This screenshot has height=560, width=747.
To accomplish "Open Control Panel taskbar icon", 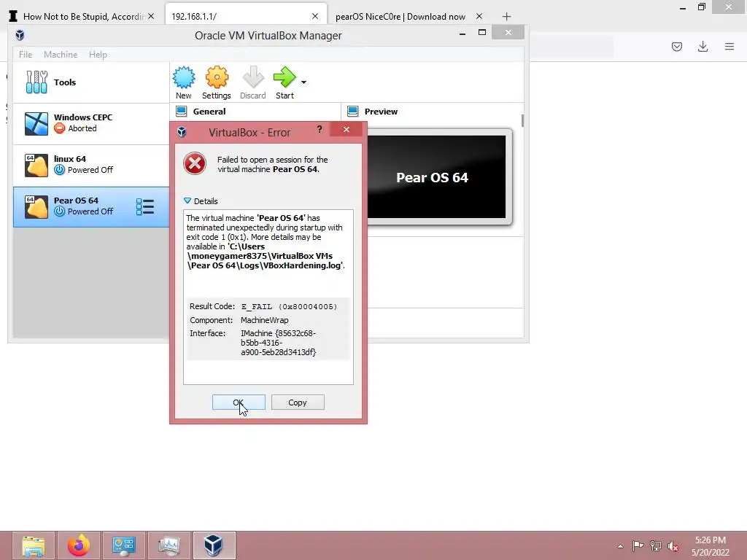I will click(124, 545).
